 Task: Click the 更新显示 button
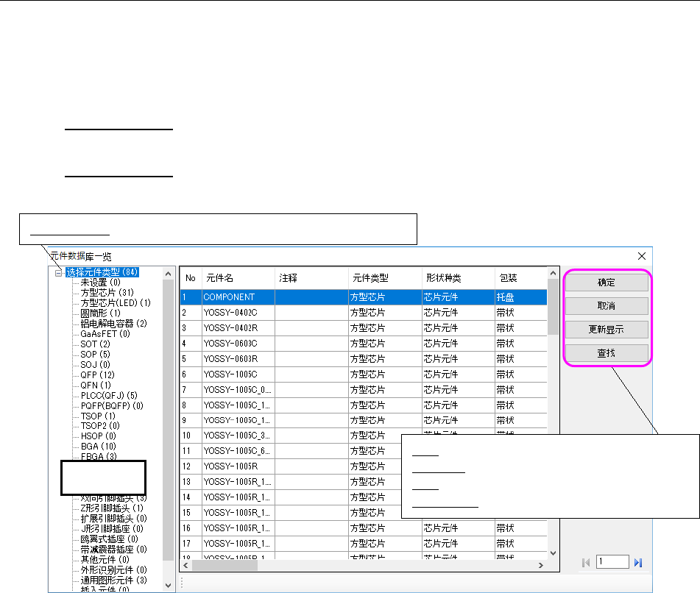click(x=607, y=330)
